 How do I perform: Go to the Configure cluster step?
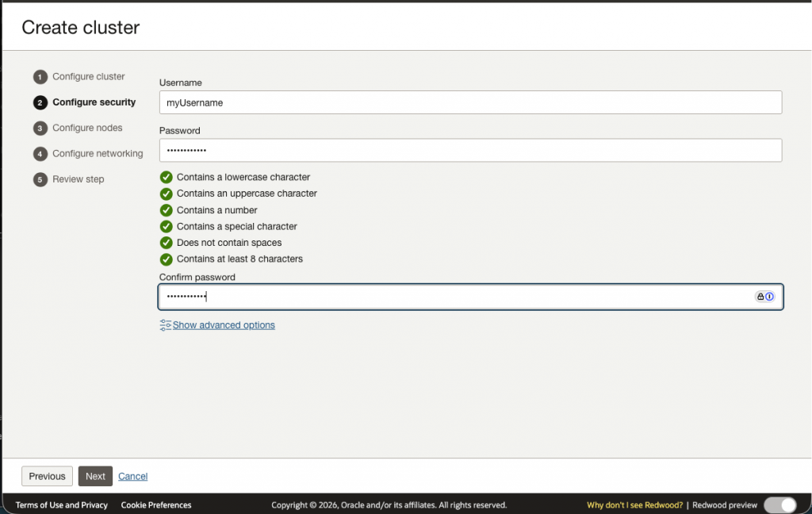pyautogui.click(x=89, y=77)
